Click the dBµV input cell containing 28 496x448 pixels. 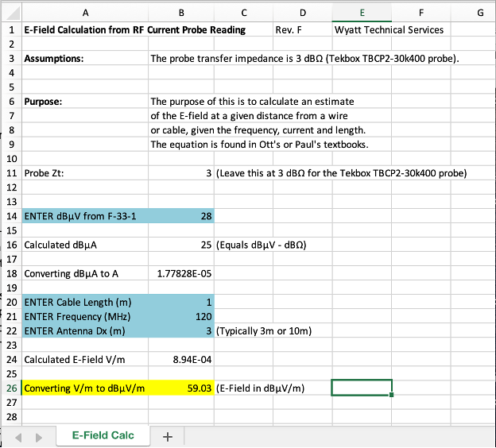(x=181, y=216)
